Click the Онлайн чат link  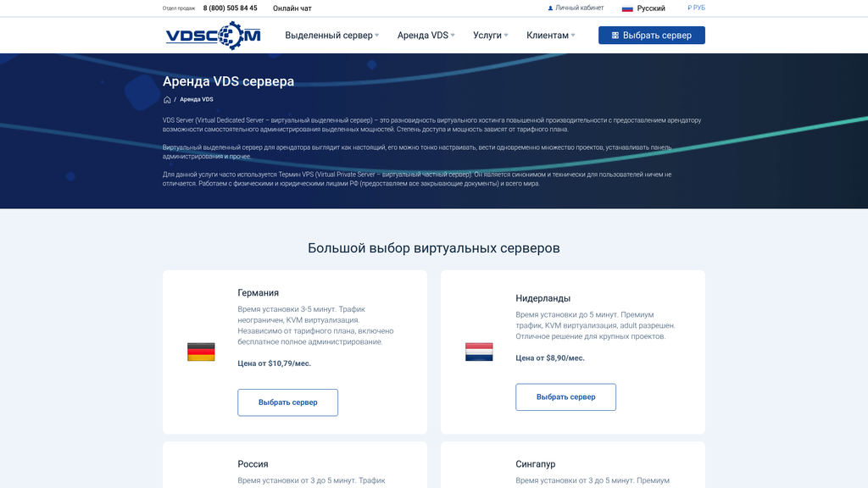point(291,8)
